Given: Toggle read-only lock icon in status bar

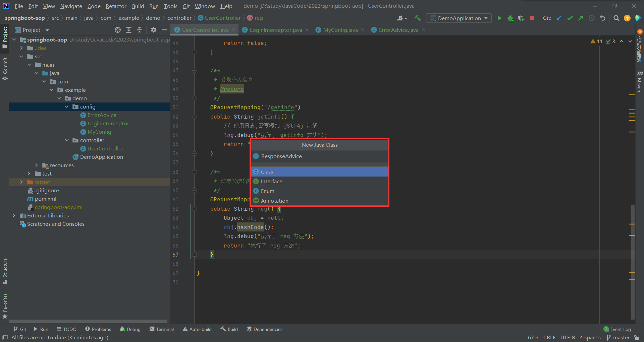Looking at the screenshot, I should (x=636, y=338).
